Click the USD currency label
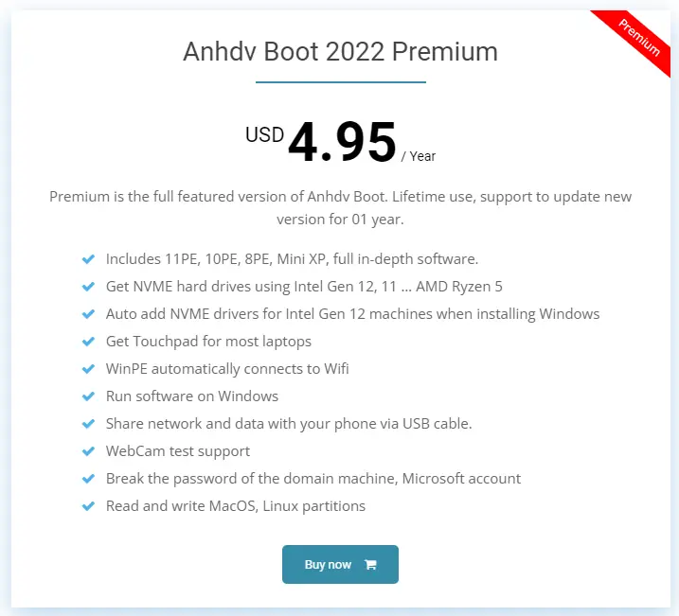Screen dimensions: 679x616 click(264, 134)
